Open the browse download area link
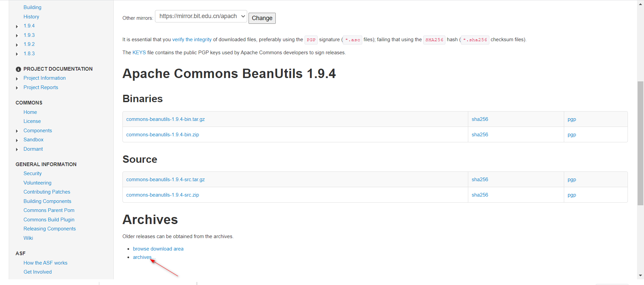This screenshot has height=285, width=644. point(158,249)
